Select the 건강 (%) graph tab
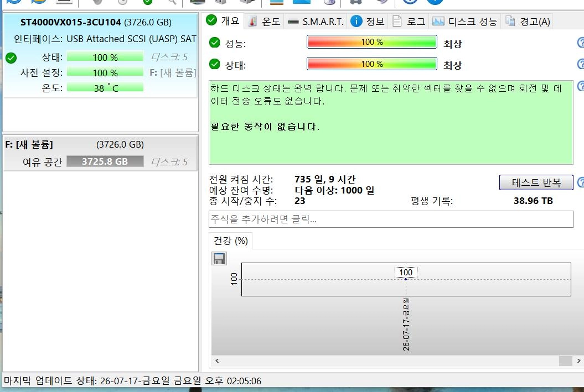The image size is (584, 392). (x=230, y=241)
